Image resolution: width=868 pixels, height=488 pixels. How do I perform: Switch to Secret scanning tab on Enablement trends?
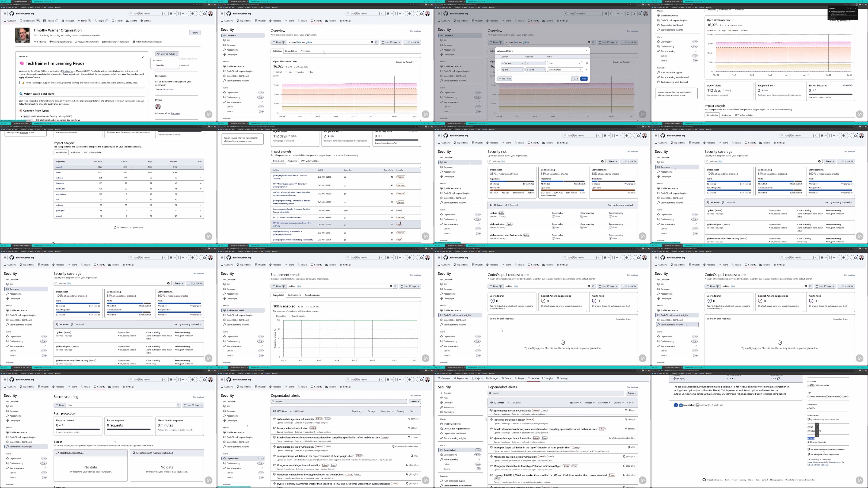pyautogui.click(x=312, y=295)
